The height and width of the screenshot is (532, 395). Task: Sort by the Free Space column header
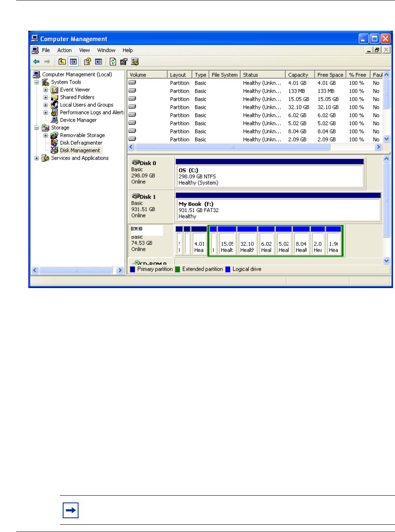pyautogui.click(x=330, y=75)
